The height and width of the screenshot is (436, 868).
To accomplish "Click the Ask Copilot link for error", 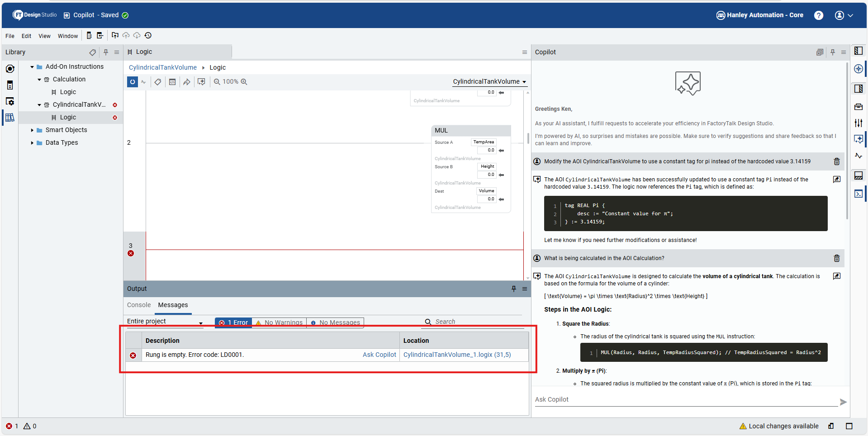I will (x=379, y=355).
